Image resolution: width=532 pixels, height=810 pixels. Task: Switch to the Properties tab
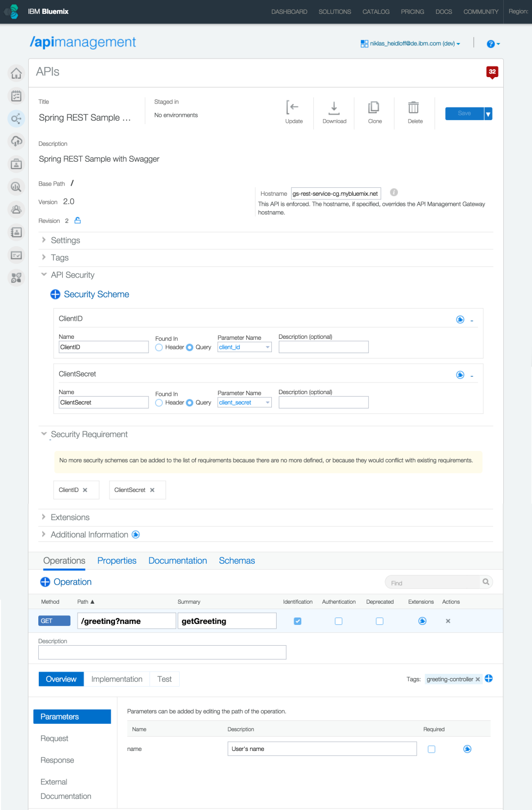[117, 561]
